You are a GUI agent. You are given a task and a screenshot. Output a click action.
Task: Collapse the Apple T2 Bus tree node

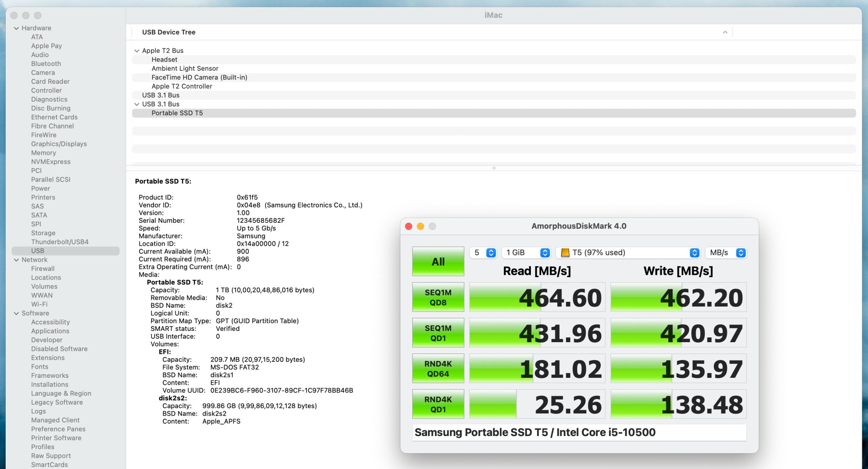pyautogui.click(x=137, y=51)
